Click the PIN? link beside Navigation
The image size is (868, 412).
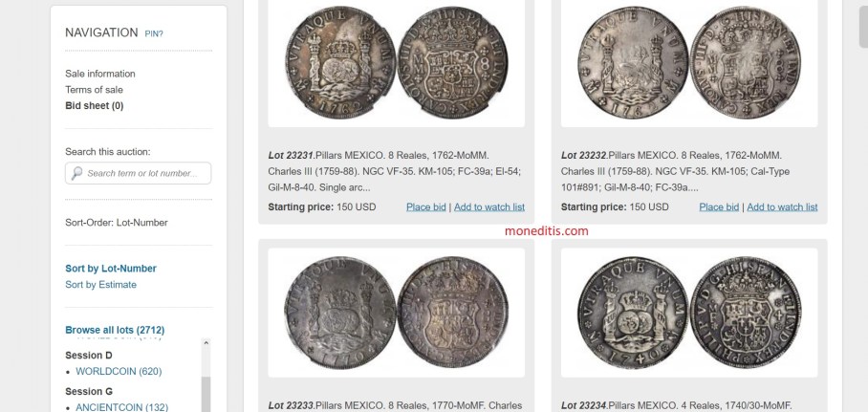pyautogui.click(x=154, y=33)
